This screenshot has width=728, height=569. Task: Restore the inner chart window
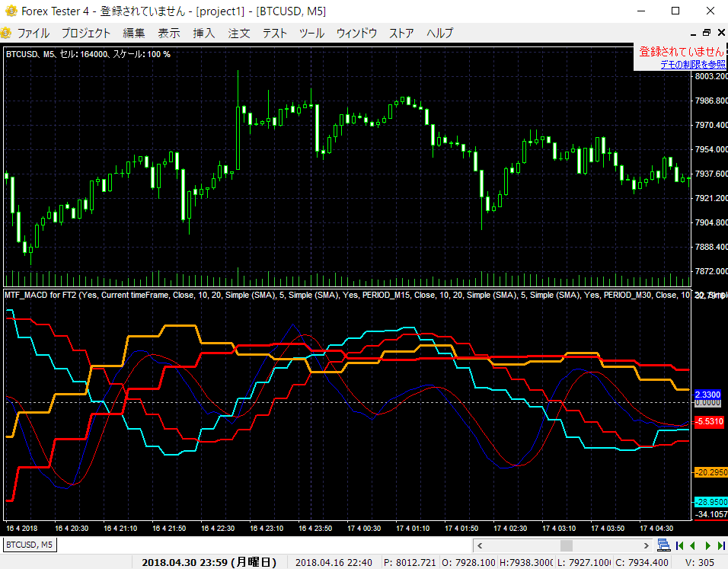coord(707,33)
